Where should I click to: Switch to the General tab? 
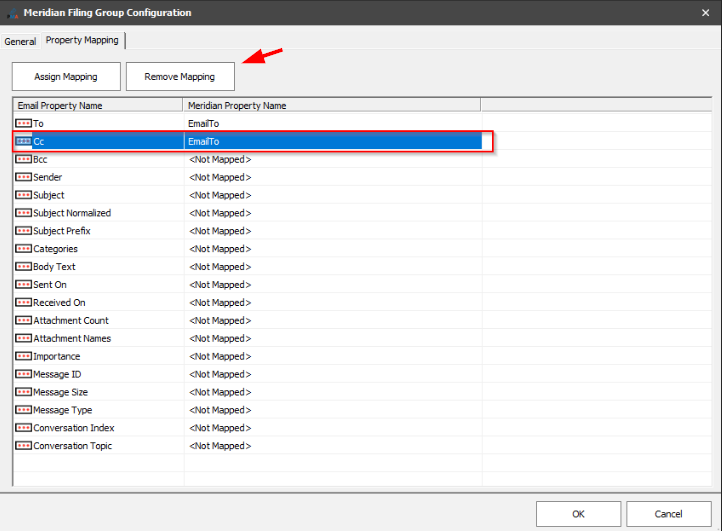click(20, 41)
